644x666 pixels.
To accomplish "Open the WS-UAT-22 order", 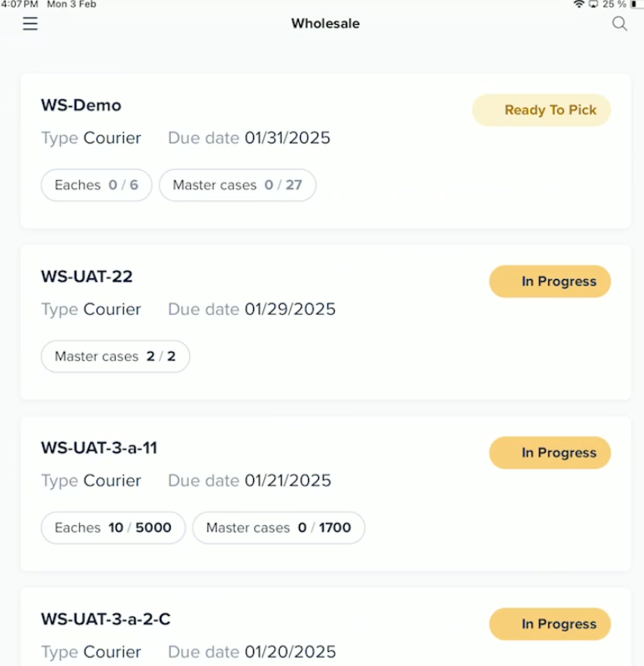I will pos(87,277).
